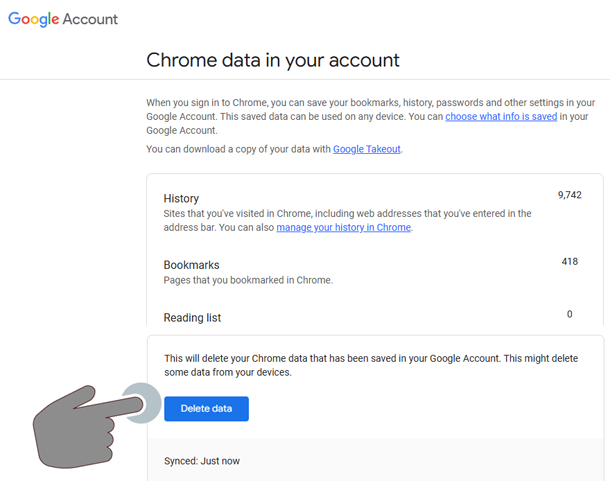Click the Google Account logo
Screen dimensions: 610x481
point(63,19)
